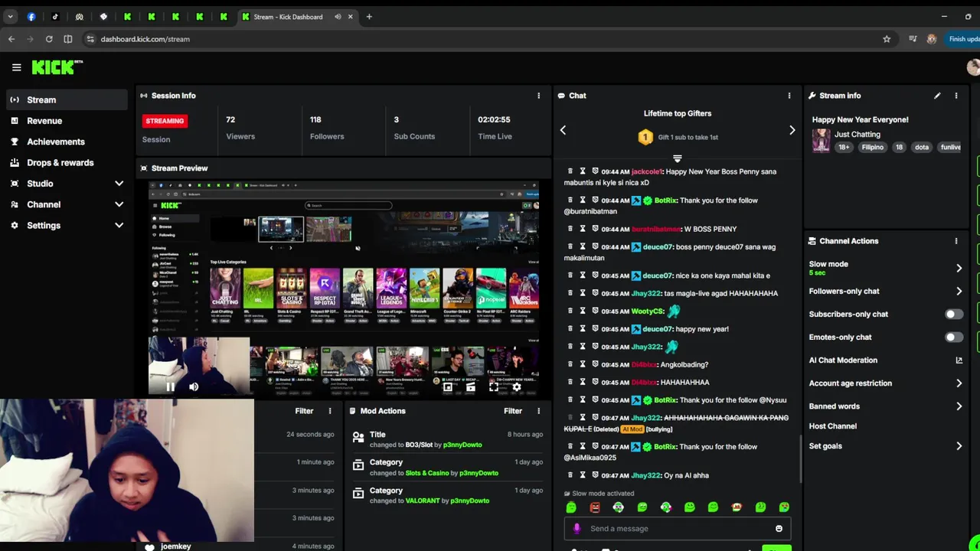980x551 pixels.
Task: Open the browser tab search dropdown
Action: click(10, 17)
